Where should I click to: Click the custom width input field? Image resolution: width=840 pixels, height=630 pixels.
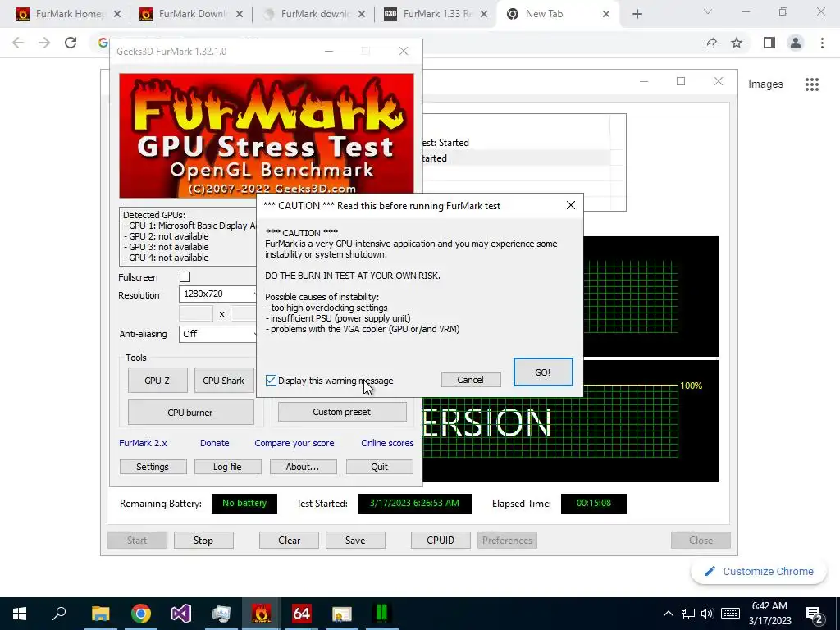click(196, 314)
